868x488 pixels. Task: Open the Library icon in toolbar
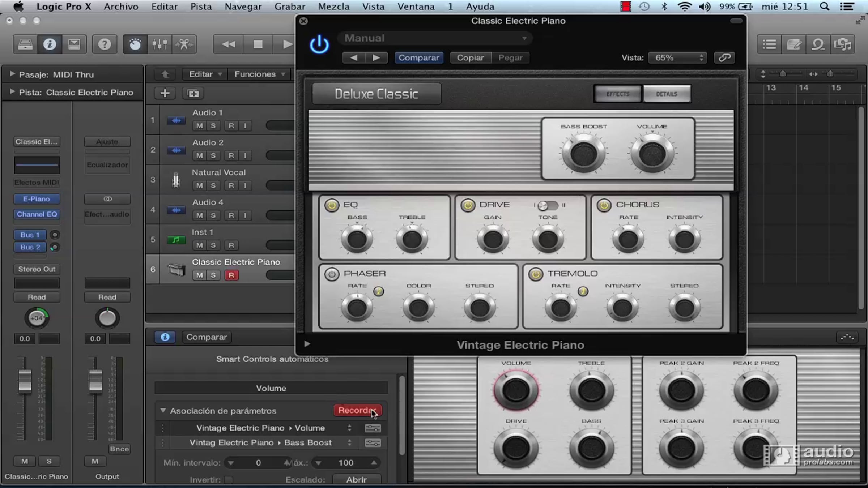25,44
